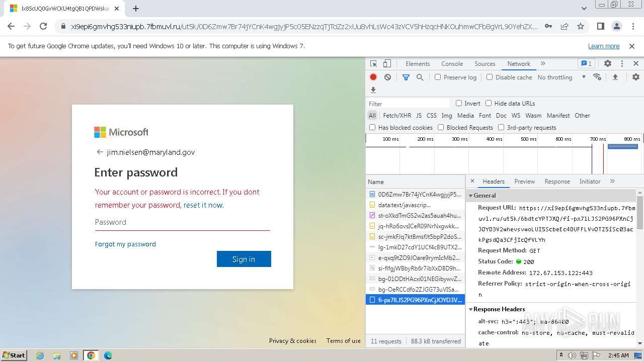Import HAR file upload arrow
The height and width of the screenshot is (362, 644).
click(615, 77)
